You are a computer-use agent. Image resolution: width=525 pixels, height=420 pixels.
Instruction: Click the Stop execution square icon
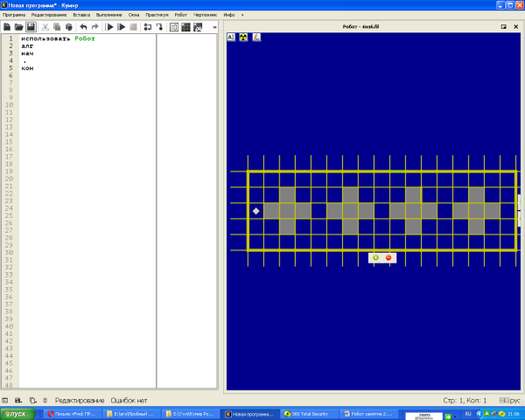tap(133, 27)
